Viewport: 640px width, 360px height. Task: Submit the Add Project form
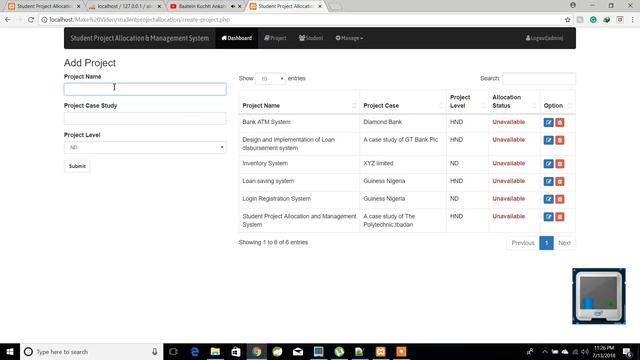(77, 166)
